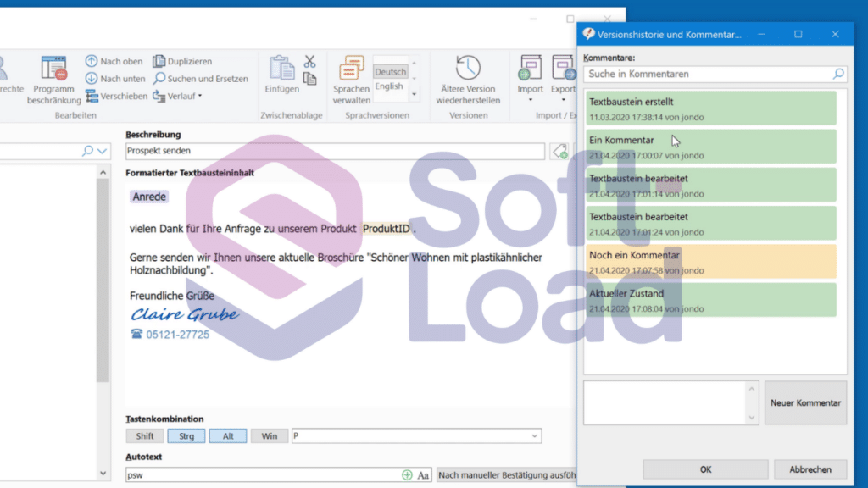Open the Export menu
Image resolution: width=868 pixels, height=488 pixels.
click(x=563, y=79)
